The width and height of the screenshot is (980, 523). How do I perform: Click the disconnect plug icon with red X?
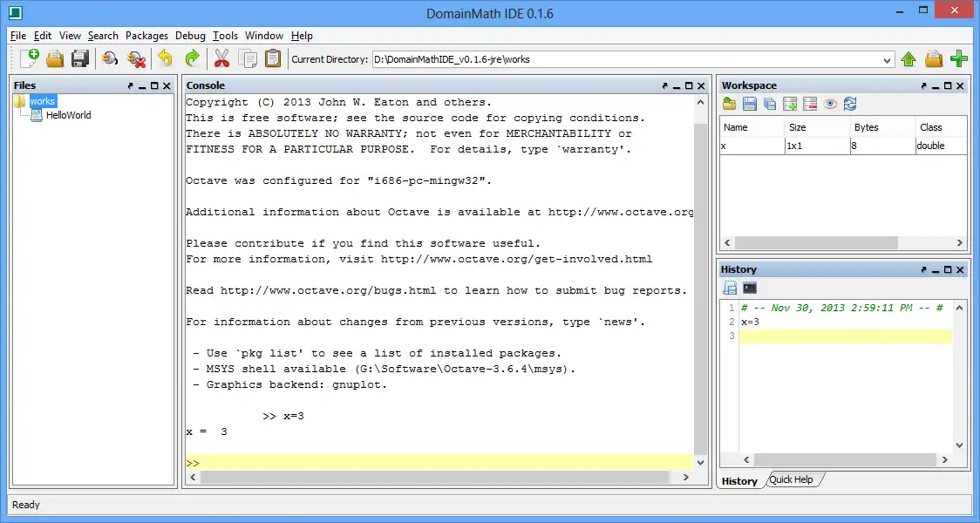[x=136, y=59]
